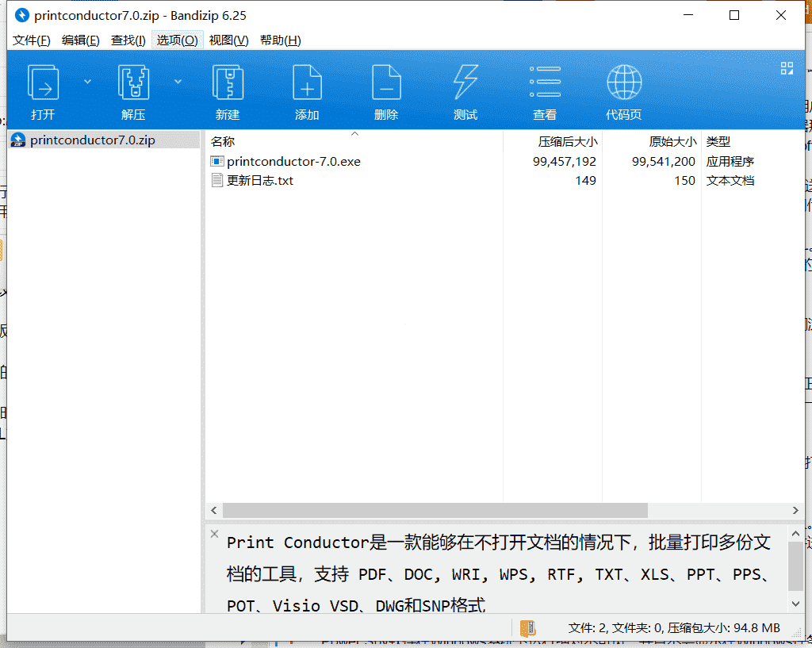Click the horizontal scrollbar right arrow
The width and height of the screenshot is (812, 648).
coord(795,511)
